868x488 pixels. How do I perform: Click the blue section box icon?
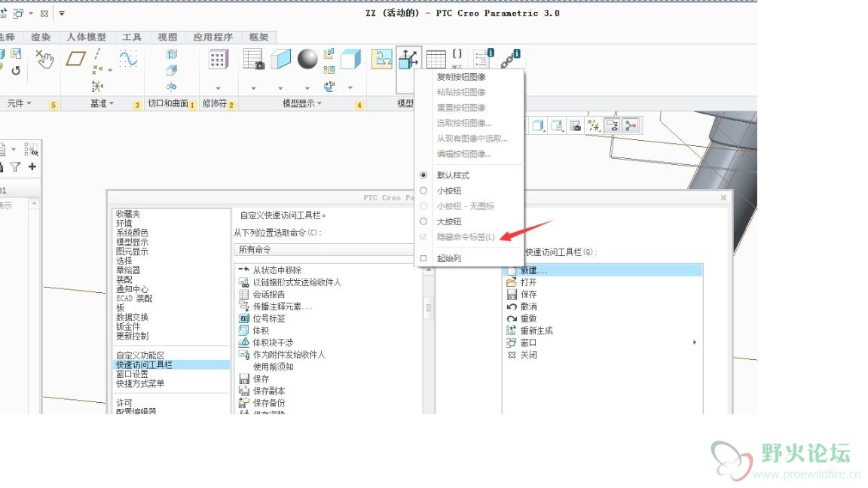pyautogui.click(x=280, y=59)
